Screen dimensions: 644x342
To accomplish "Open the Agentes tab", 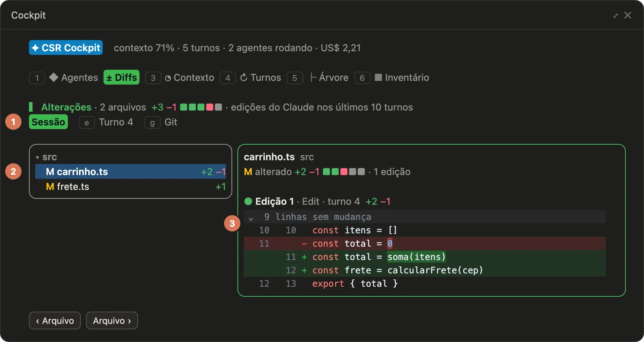I will [x=79, y=78].
